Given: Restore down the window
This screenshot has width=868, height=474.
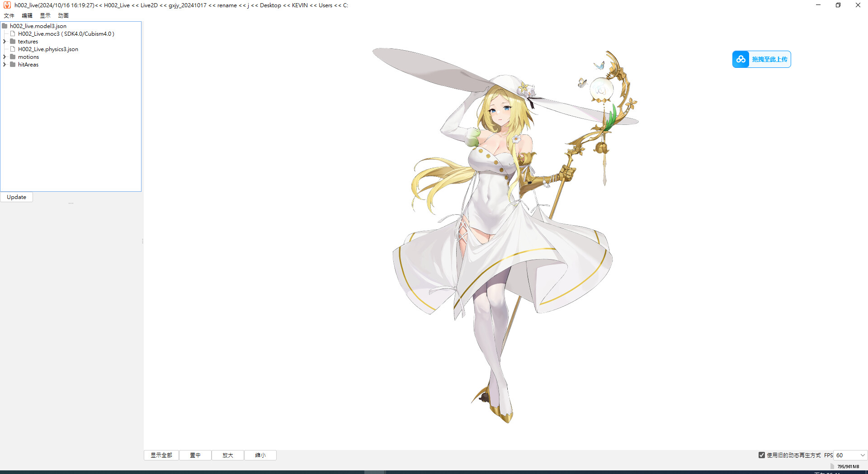Looking at the screenshot, I should click(838, 5).
